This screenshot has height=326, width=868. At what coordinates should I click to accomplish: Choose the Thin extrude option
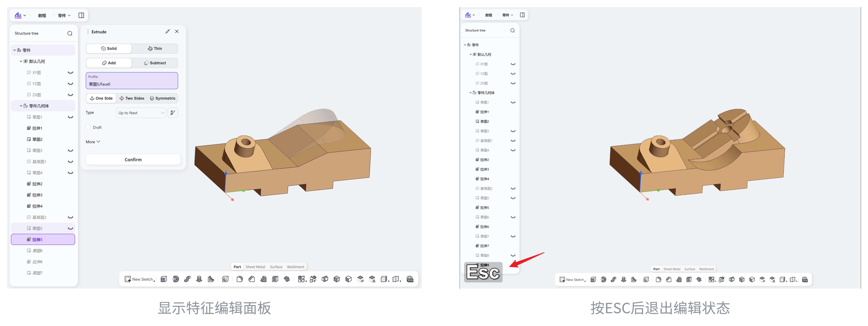click(x=155, y=48)
